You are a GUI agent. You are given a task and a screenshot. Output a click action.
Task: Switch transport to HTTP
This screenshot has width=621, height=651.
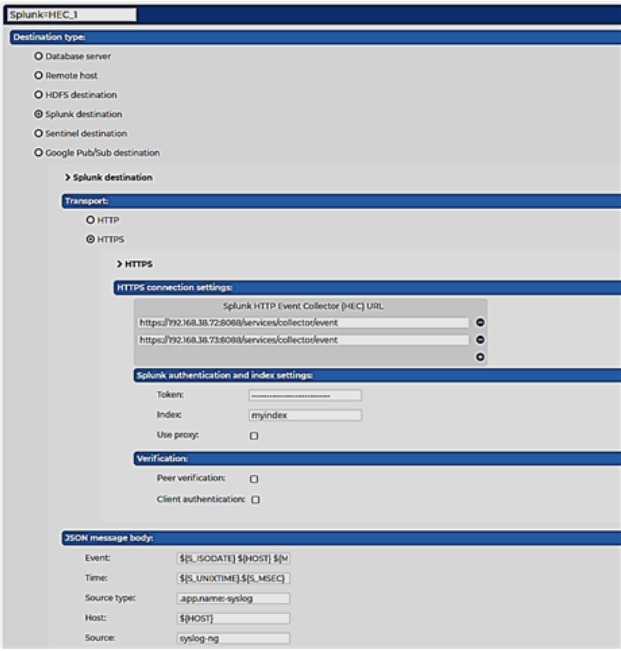click(x=90, y=220)
